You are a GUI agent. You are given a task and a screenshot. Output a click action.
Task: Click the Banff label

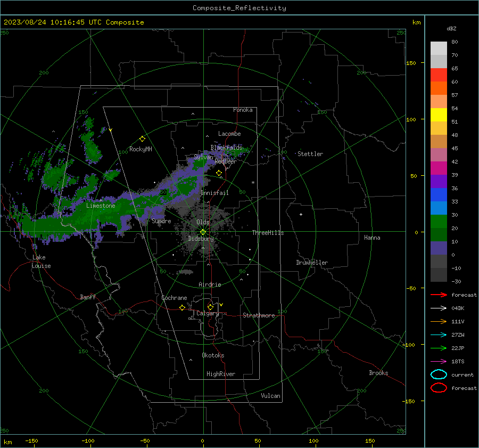[x=88, y=297]
